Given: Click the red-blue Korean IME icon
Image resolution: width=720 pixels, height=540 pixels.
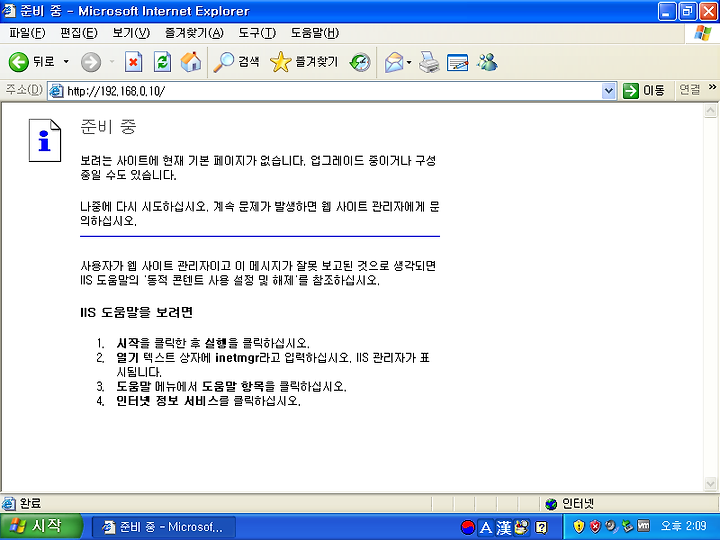Looking at the screenshot, I should 467,527.
